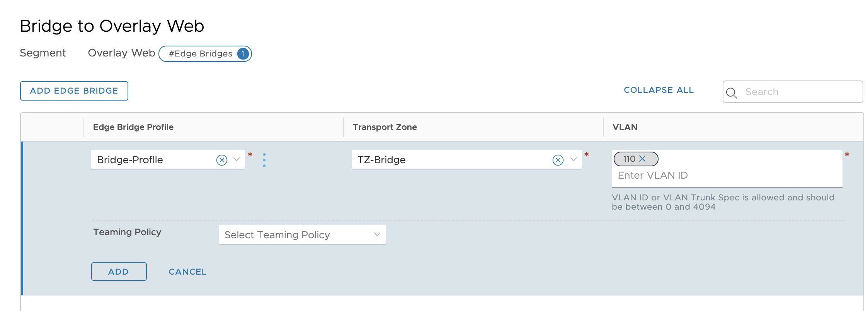This screenshot has height=311, width=868.
Task: Click the CANCEL link below Teaming Policy
Action: 187,272
